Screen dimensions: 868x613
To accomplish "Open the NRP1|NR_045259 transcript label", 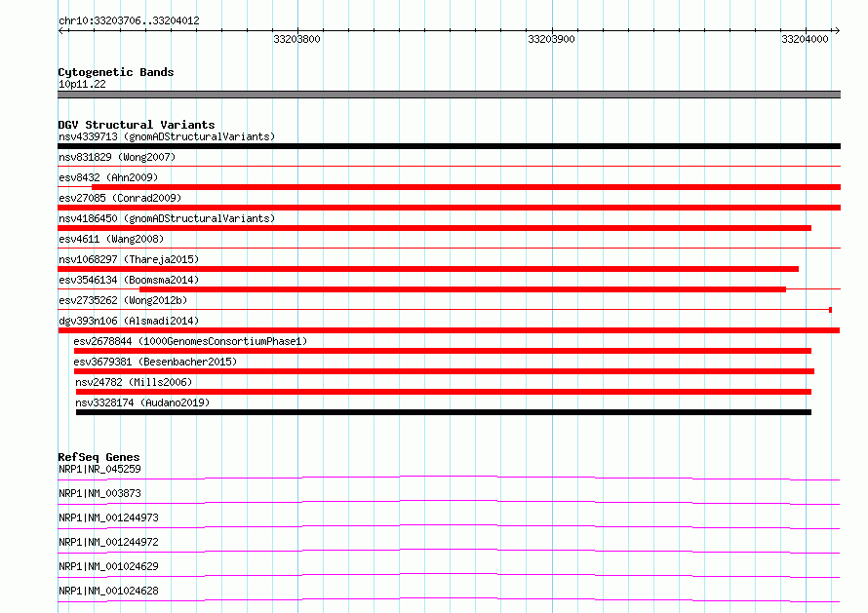I will [99, 469].
